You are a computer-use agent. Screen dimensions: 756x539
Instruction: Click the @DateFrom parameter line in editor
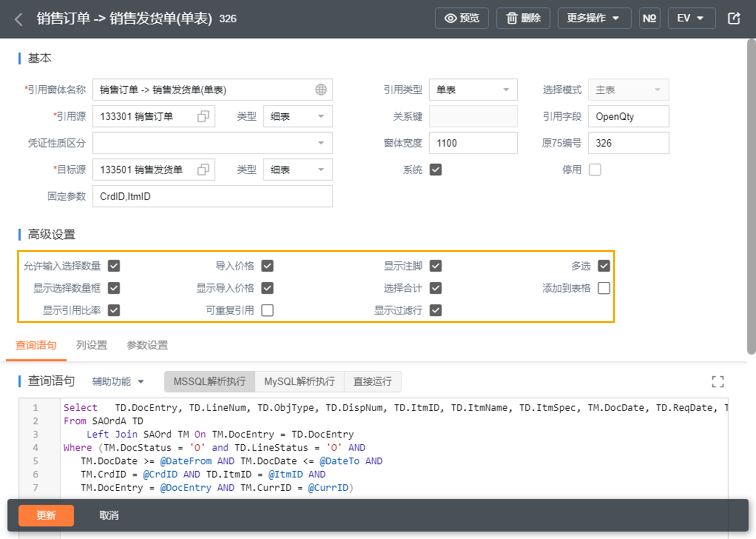(x=232, y=461)
